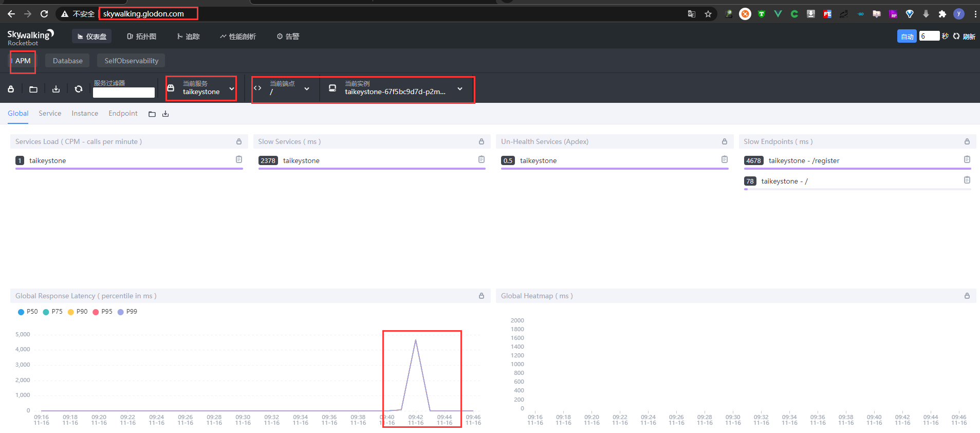The height and width of the screenshot is (433, 980).
Task: Click the export icon after Endpoint tab
Action: [165, 114]
